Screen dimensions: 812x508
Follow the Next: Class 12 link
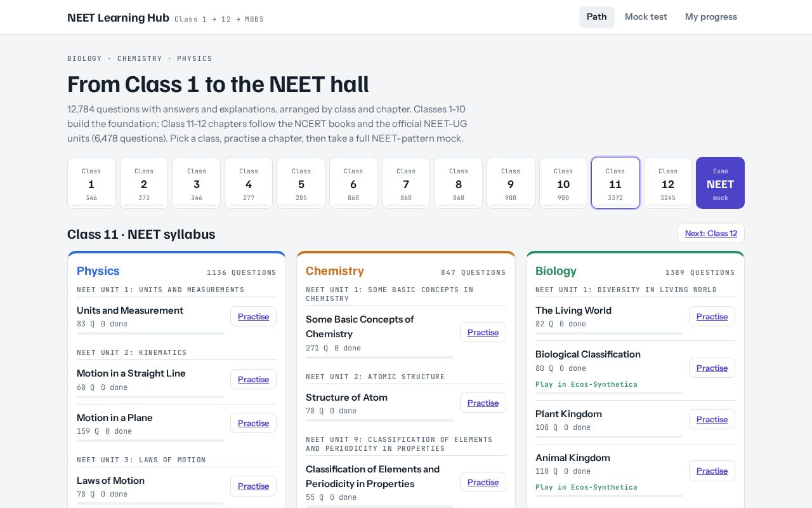[x=711, y=233]
